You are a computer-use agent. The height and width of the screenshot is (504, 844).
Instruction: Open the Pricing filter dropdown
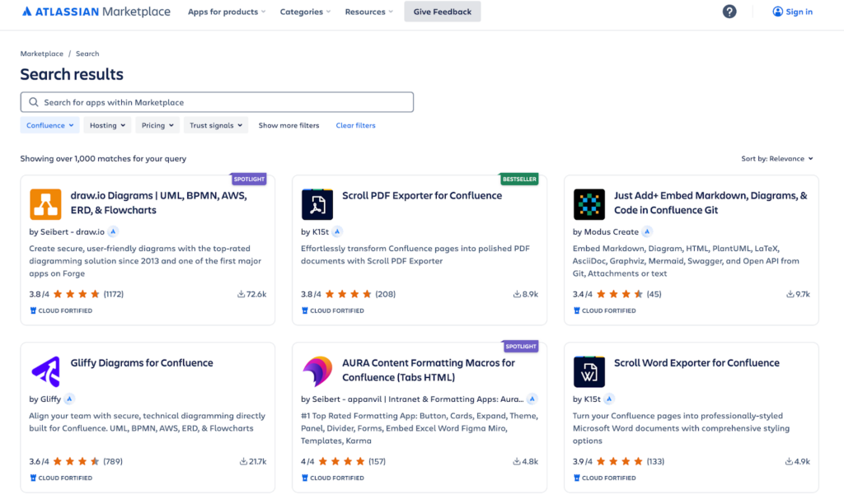point(157,125)
